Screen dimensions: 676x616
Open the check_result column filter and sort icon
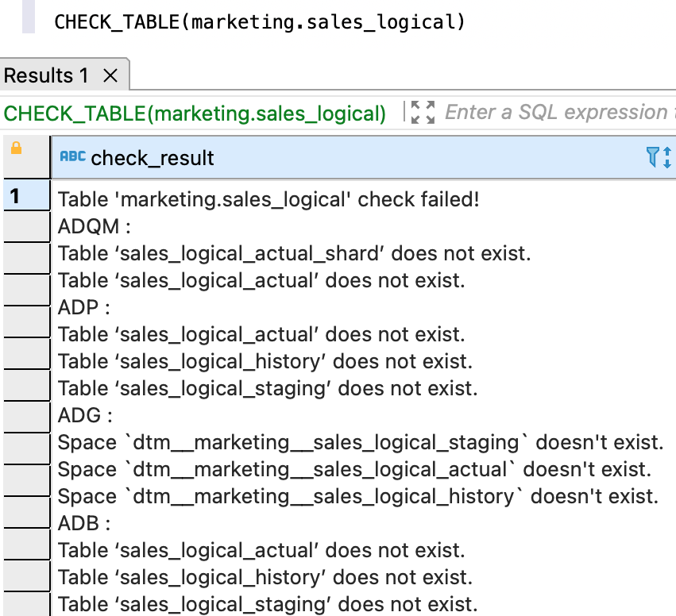coord(659,157)
